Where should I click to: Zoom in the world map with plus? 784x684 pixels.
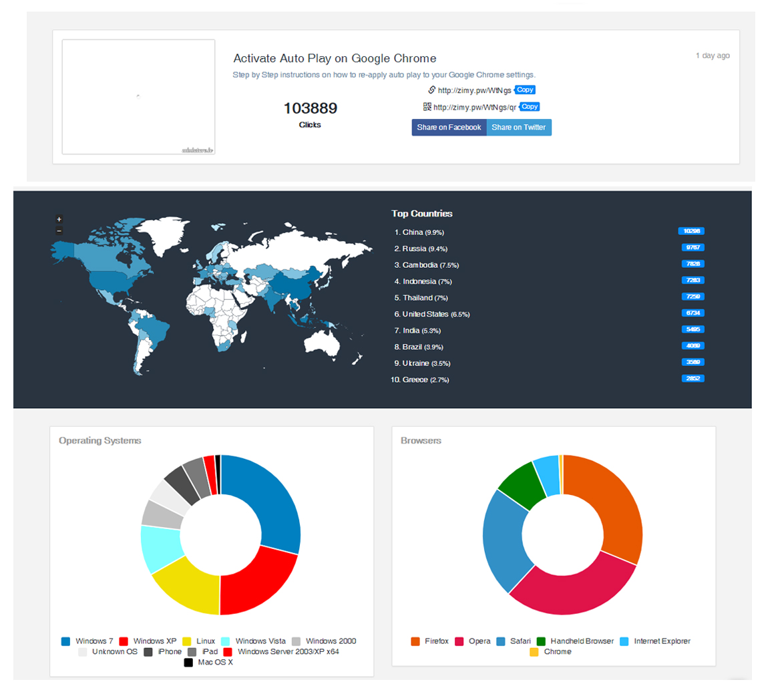pyautogui.click(x=59, y=219)
